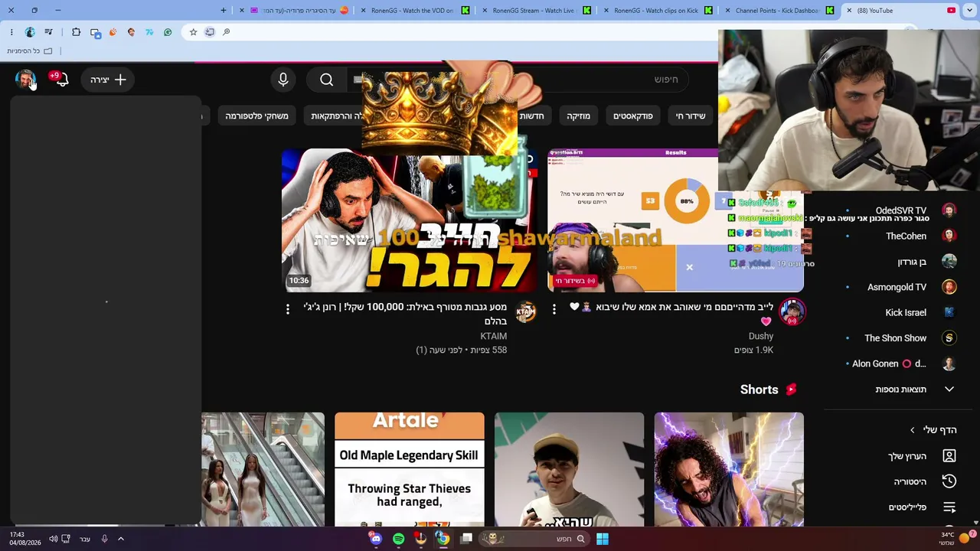The image size is (980, 551).
Task: Click the zoom magnifier icon in address bar
Action: 227,32
